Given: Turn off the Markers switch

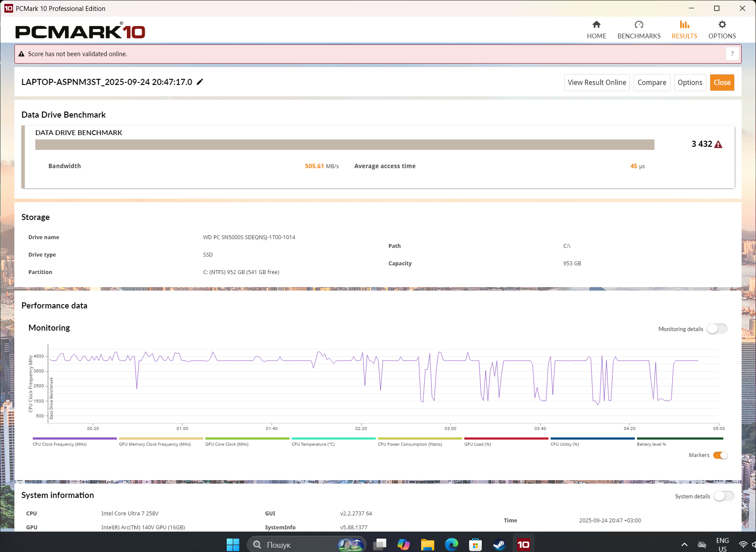Looking at the screenshot, I should [720, 455].
